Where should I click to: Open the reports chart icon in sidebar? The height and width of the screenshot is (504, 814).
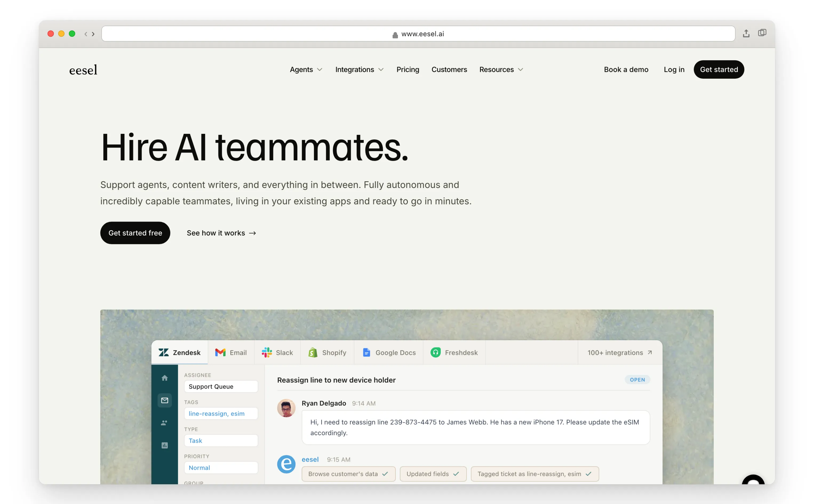pos(165,445)
